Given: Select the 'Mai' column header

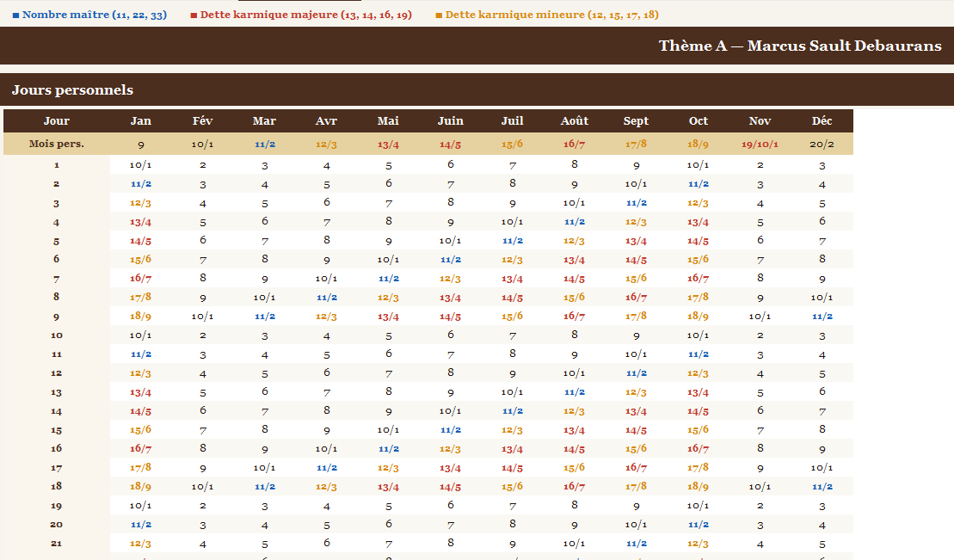Looking at the screenshot, I should (x=388, y=121).
